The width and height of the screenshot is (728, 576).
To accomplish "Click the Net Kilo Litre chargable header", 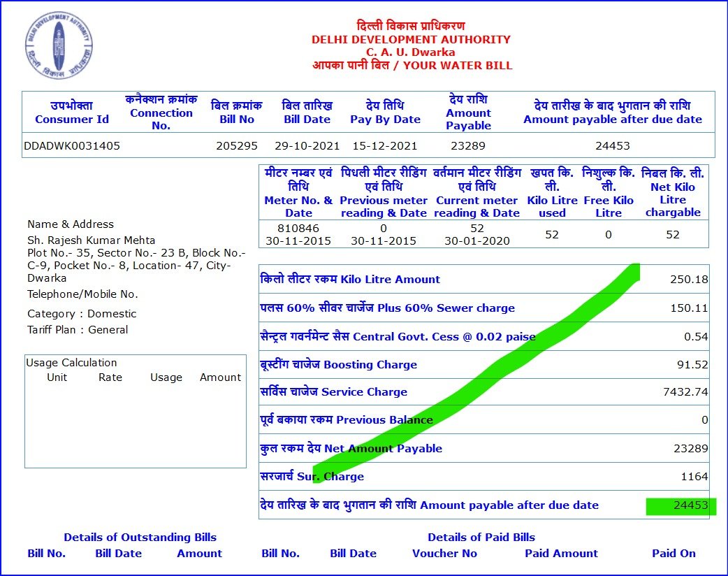I will coord(673,193).
